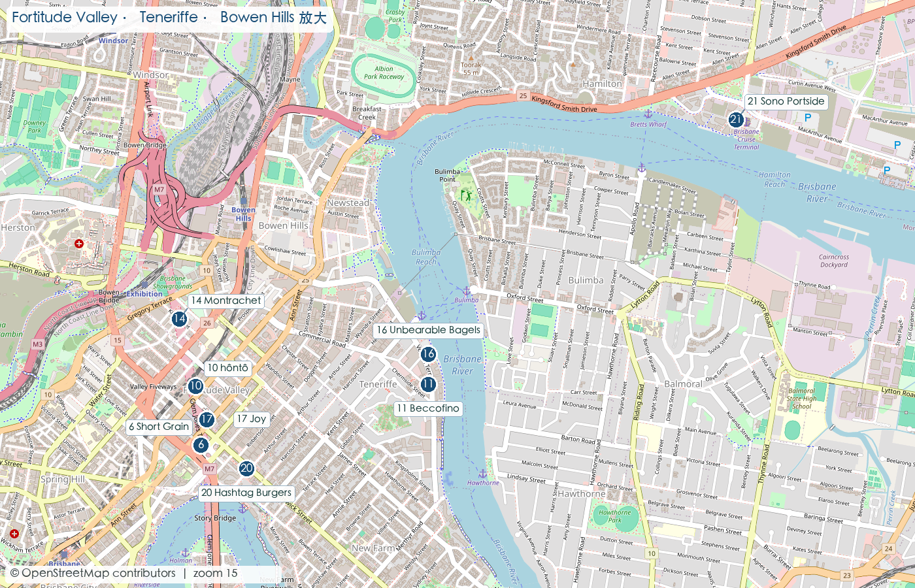Image resolution: width=915 pixels, height=588 pixels.
Task: Click the 'Fortitude Valley' title text
Action: pos(65,18)
